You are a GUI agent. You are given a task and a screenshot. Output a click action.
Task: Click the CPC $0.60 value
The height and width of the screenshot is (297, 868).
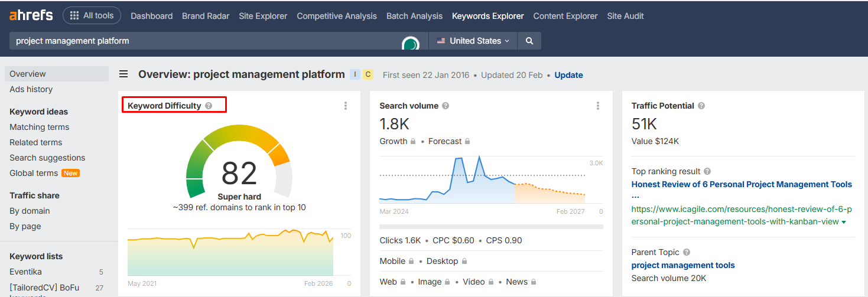[454, 240]
